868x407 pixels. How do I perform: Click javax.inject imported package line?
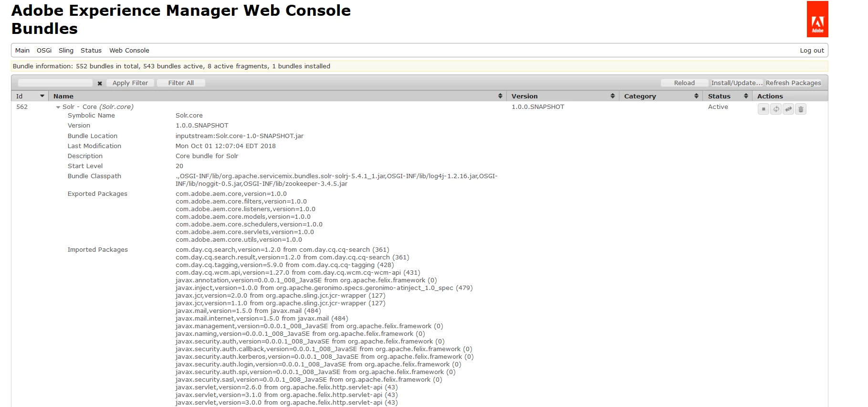point(324,288)
